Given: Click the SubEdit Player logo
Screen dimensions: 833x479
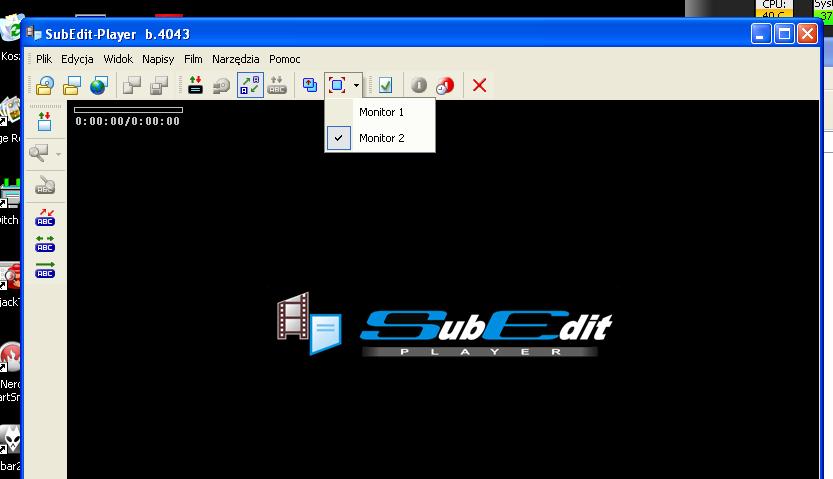Looking at the screenshot, I should pyautogui.click(x=444, y=324).
